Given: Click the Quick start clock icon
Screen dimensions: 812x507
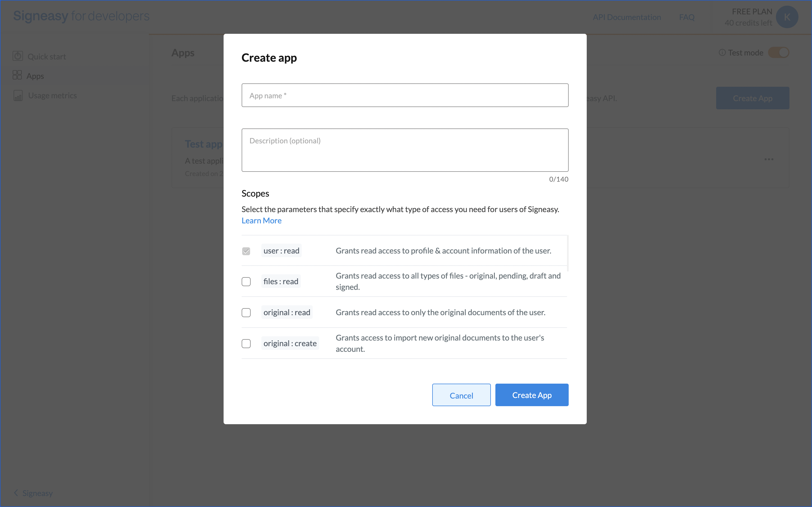Looking at the screenshot, I should tap(18, 56).
